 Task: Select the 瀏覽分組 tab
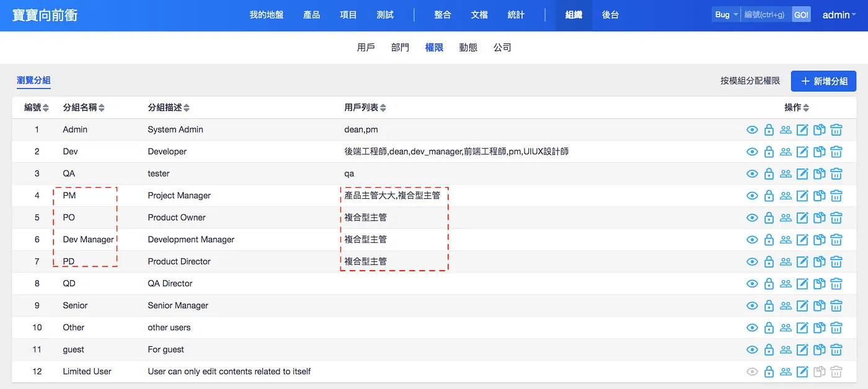pos(33,81)
